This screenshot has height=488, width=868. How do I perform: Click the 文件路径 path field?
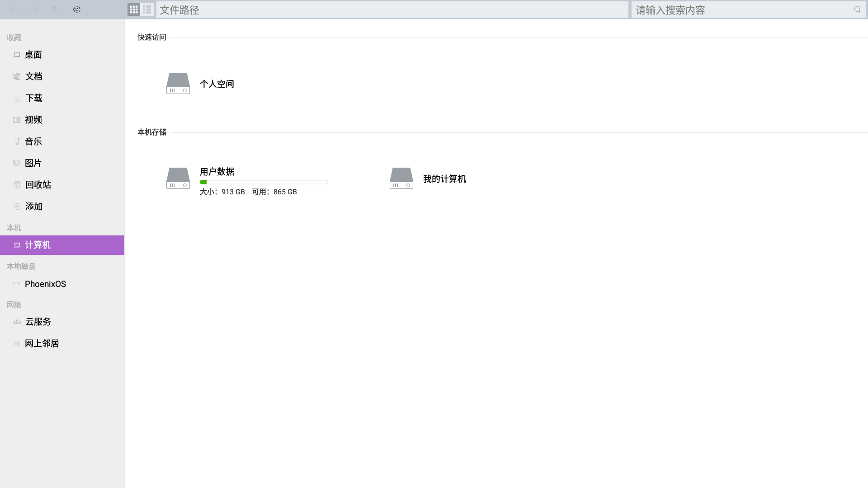click(x=392, y=10)
